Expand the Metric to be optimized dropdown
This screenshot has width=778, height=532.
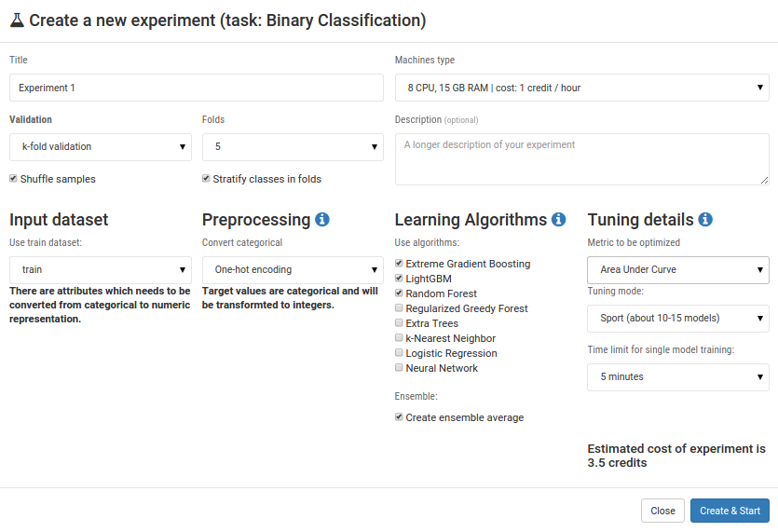(678, 269)
